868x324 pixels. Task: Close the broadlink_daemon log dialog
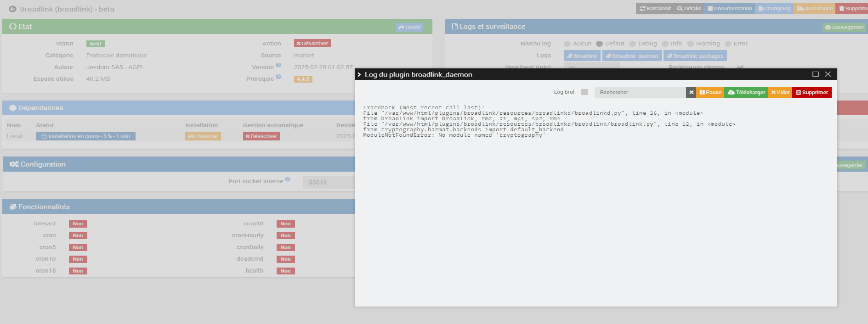(828, 74)
